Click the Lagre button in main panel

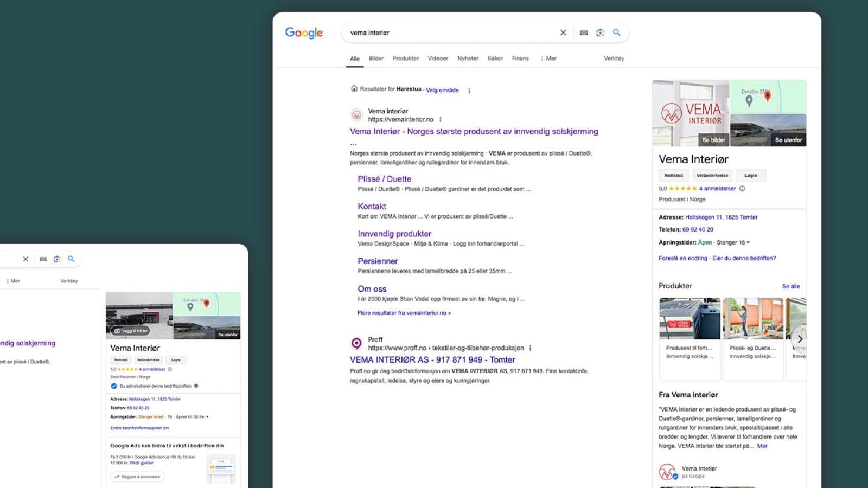(751, 175)
